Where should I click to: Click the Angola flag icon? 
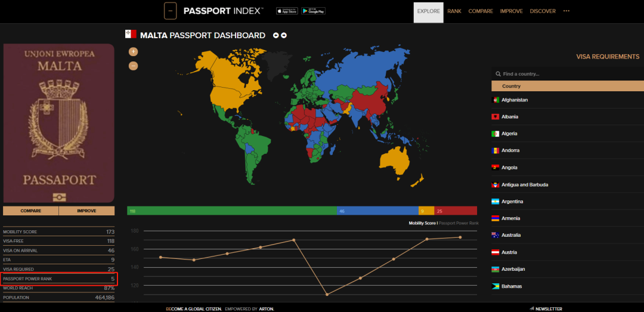point(495,167)
